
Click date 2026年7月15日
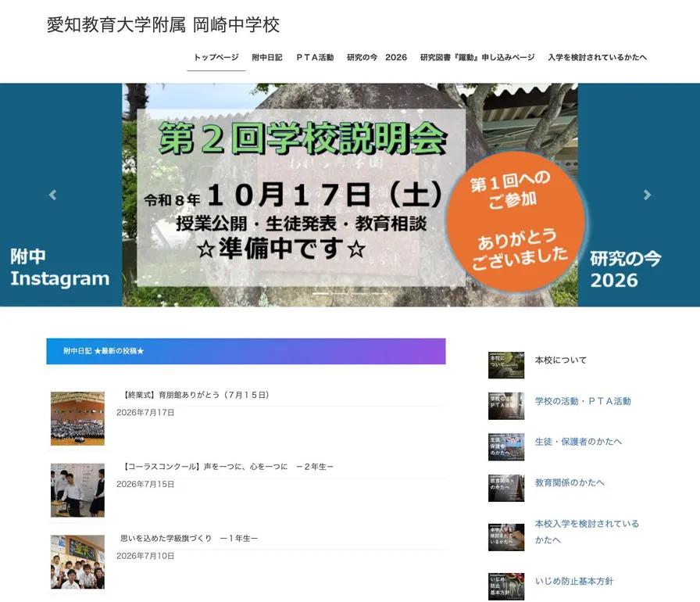[x=145, y=484]
